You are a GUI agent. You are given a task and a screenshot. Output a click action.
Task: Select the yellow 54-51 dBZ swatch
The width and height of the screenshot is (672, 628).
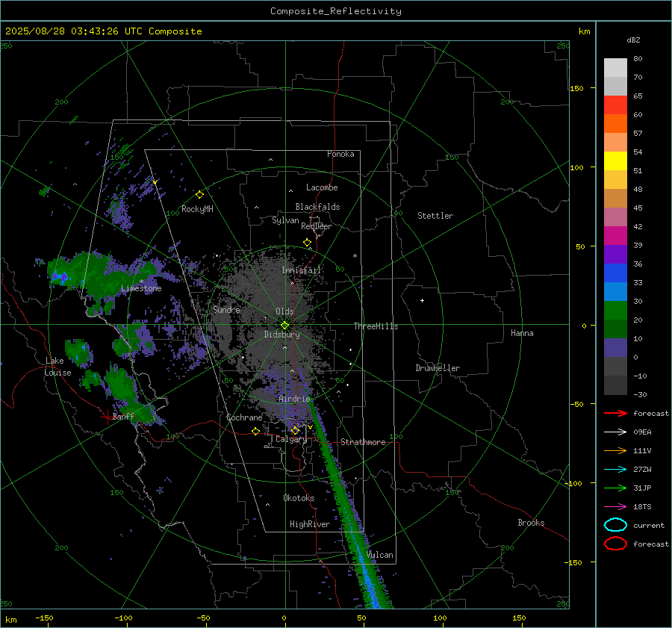point(615,161)
